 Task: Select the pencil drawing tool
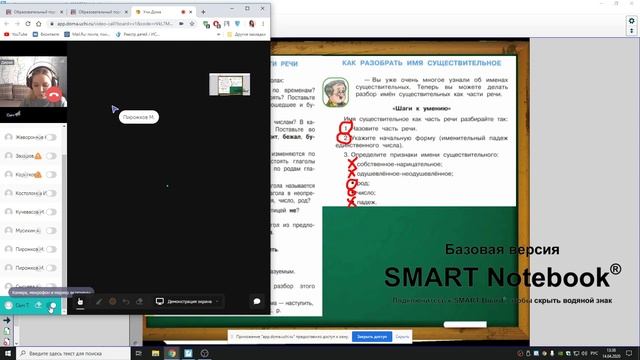pyautogui.click(x=99, y=302)
